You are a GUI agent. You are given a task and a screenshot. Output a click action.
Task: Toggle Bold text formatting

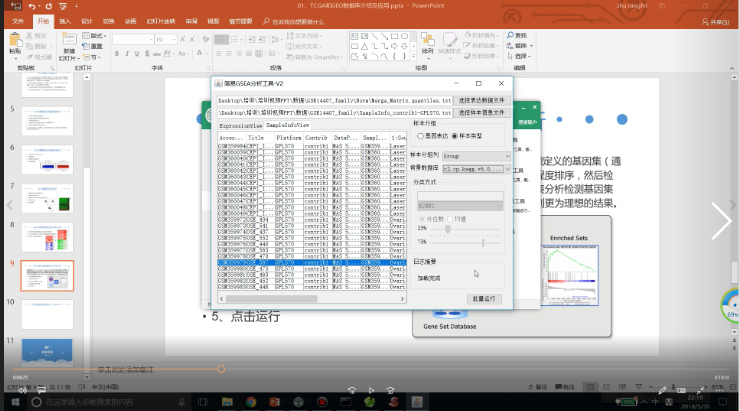coord(115,53)
